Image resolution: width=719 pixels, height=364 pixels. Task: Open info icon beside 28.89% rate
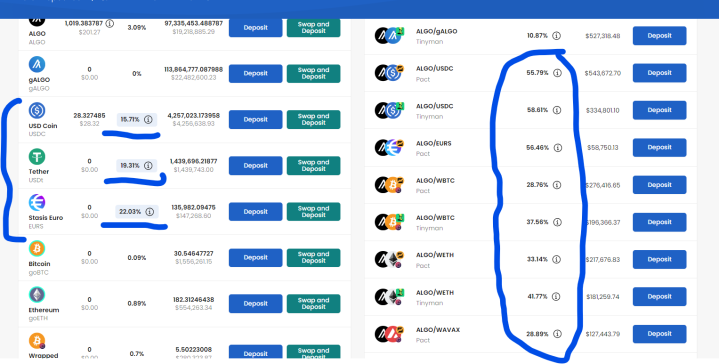[x=557, y=334]
